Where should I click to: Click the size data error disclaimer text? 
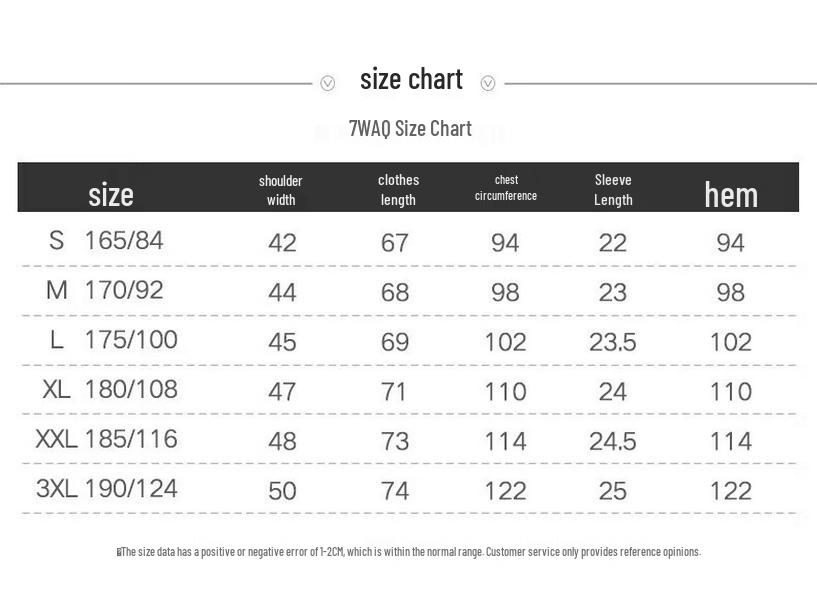[409, 551]
